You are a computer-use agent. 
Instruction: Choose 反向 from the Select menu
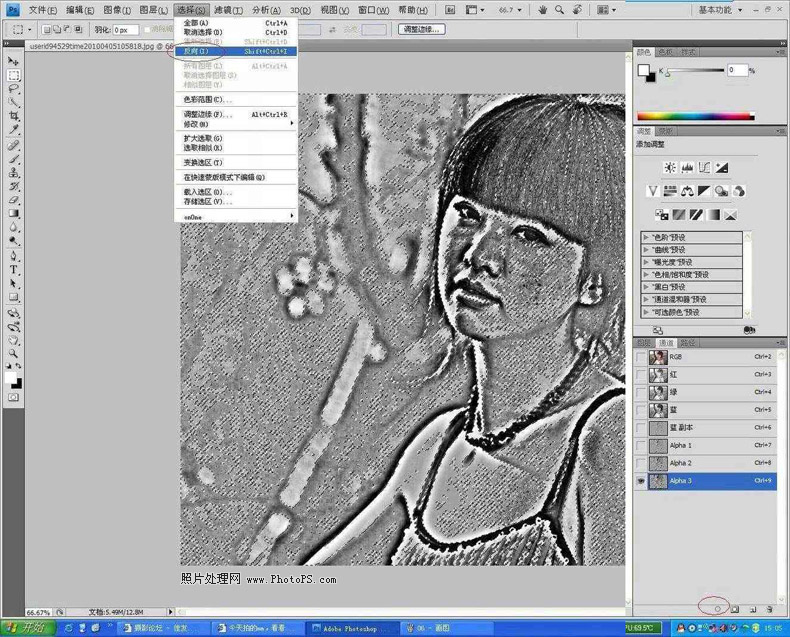(x=236, y=51)
